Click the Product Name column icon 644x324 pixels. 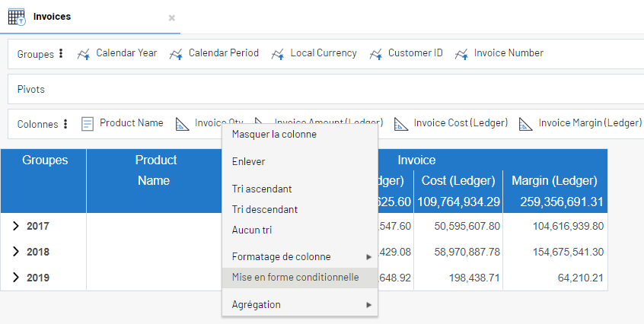pos(88,123)
